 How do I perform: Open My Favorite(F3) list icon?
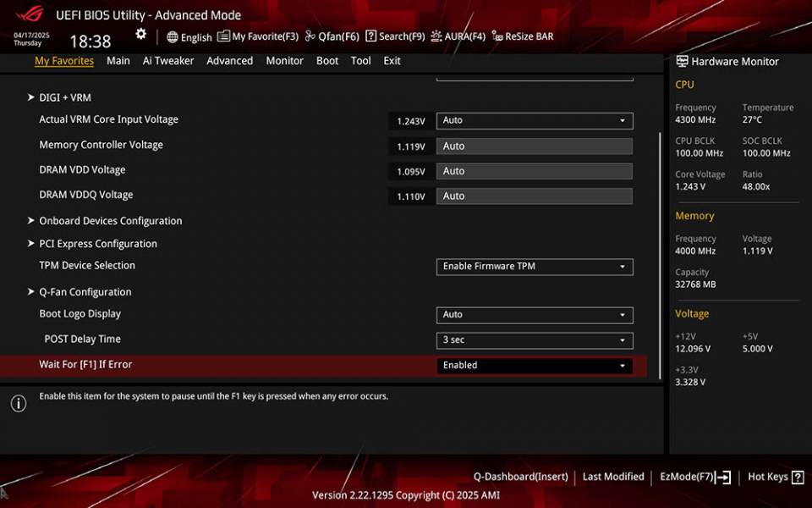pos(223,36)
